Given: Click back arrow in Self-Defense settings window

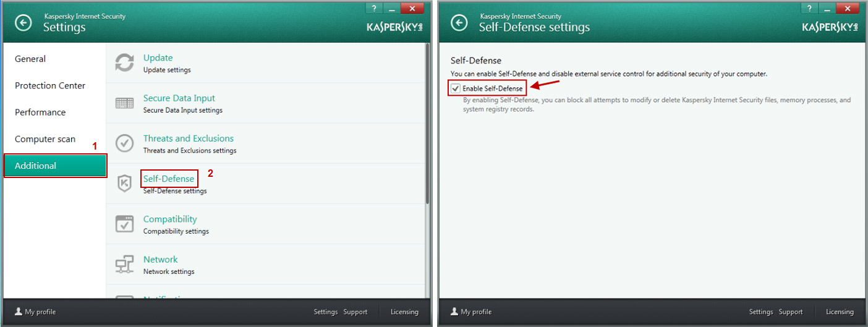Looking at the screenshot, I should (x=459, y=23).
